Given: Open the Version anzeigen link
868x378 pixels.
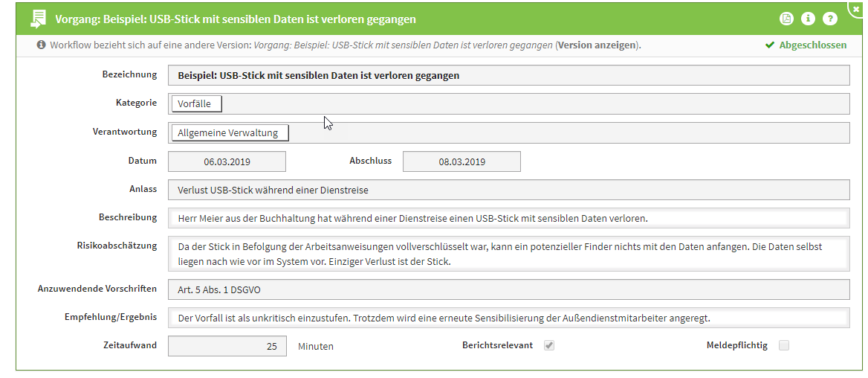Looking at the screenshot, I should (597, 45).
